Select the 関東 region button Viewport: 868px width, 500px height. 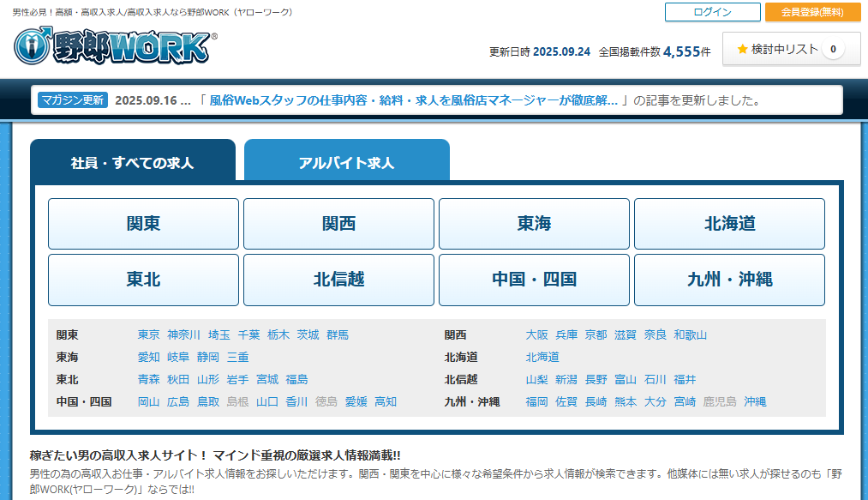pos(143,224)
